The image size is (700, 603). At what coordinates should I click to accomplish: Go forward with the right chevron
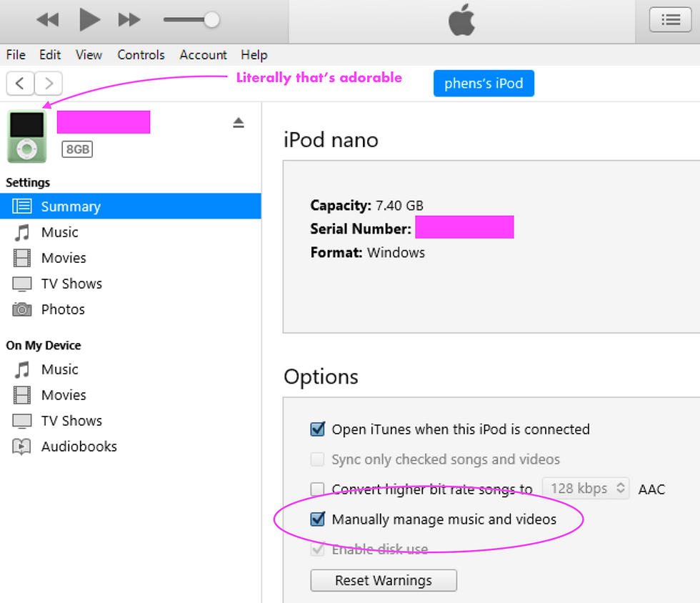(49, 83)
